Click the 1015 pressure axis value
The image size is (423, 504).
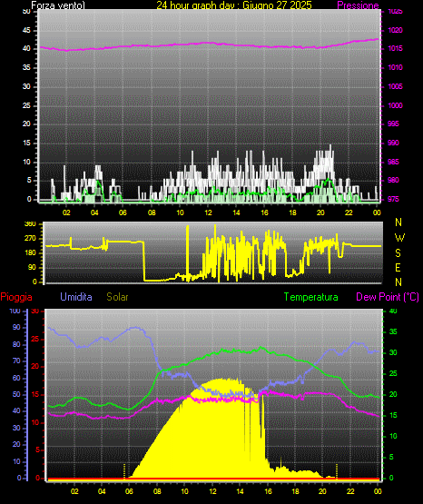pyautogui.click(x=395, y=48)
